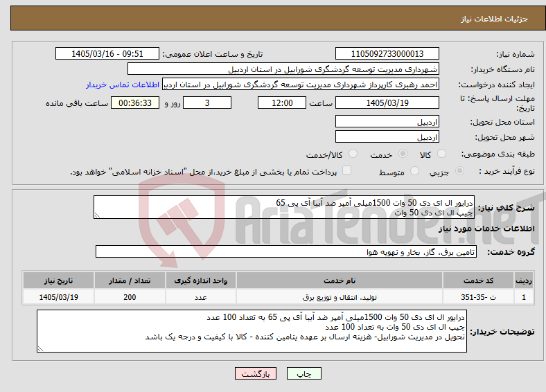Click the واحد اندازه گیری column header
This screenshot has height=392, width=546.
tap(200, 280)
